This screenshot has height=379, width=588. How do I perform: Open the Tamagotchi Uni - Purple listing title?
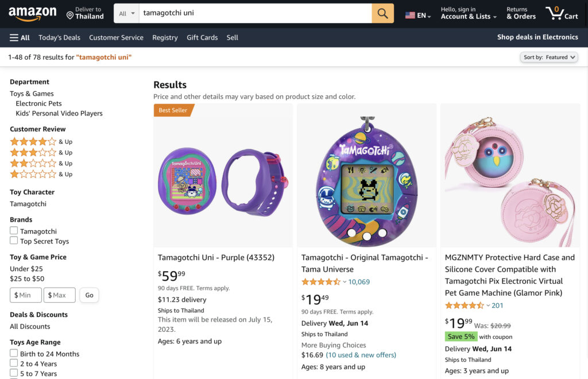pyautogui.click(x=216, y=257)
